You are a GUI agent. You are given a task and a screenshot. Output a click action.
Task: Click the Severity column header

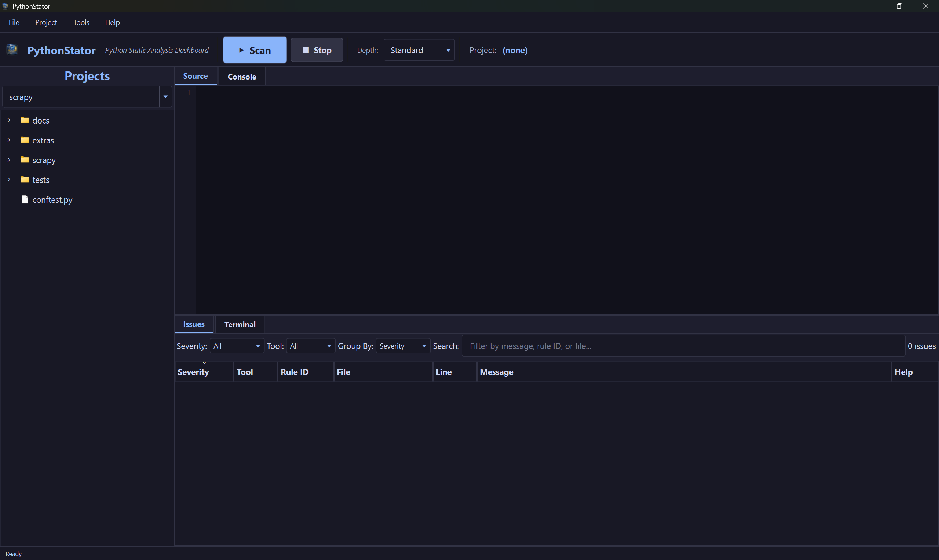tap(204, 372)
